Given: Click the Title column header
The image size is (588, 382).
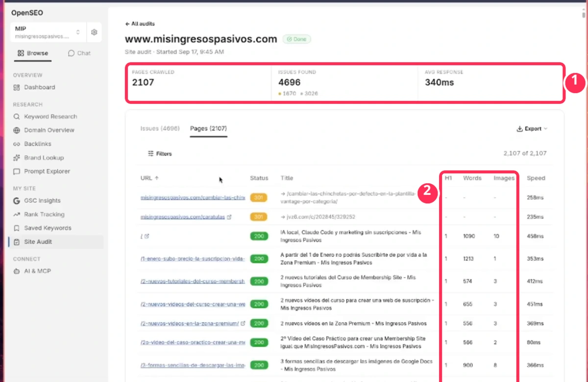Looking at the screenshot, I should pyautogui.click(x=287, y=178).
